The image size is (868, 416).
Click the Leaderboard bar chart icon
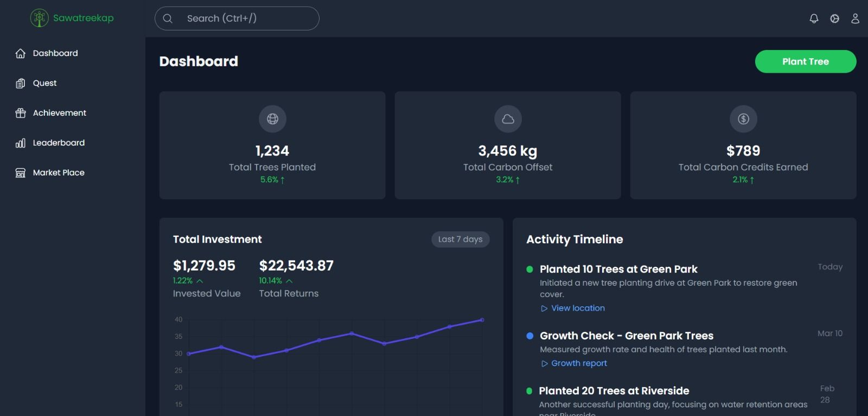[21, 143]
